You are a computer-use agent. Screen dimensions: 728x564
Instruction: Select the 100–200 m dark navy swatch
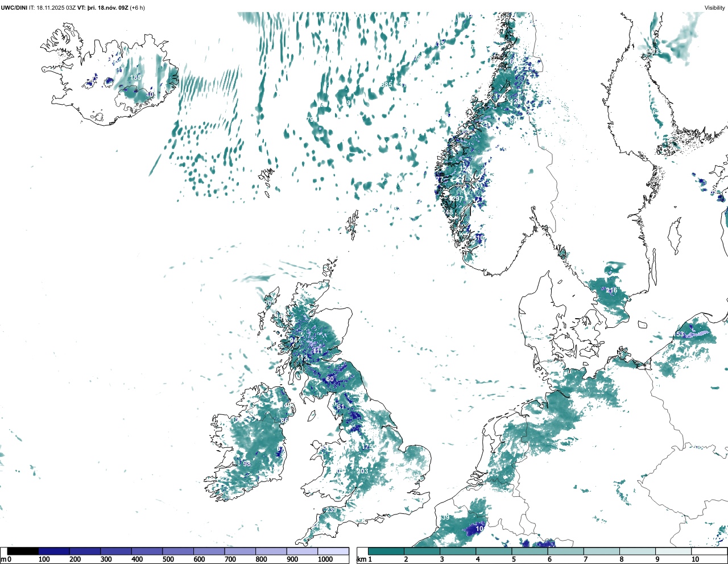coord(54,551)
